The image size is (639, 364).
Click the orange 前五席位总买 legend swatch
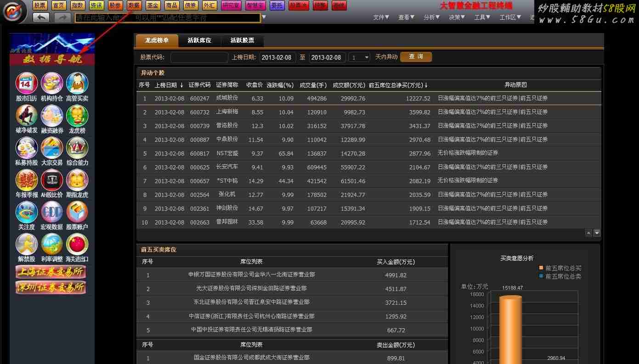541,268
